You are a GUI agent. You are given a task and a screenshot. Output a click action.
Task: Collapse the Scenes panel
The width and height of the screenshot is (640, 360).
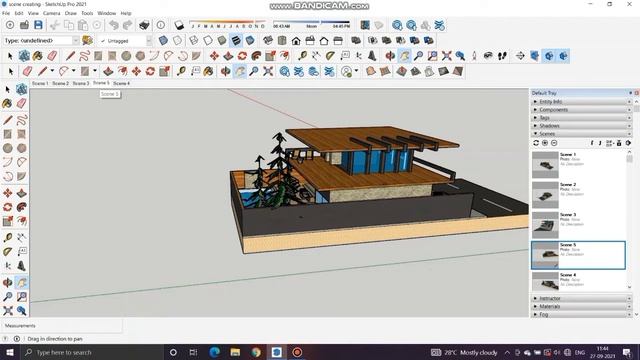(582, 133)
